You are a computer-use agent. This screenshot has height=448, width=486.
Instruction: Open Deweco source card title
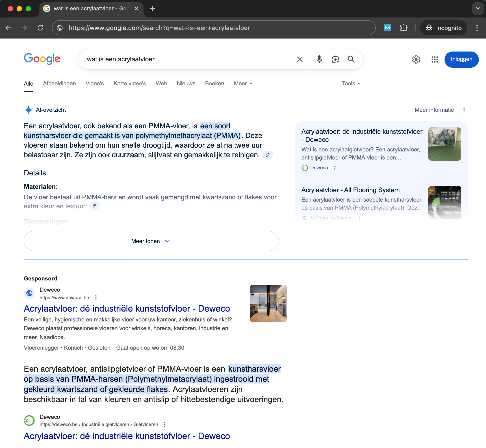click(362, 136)
